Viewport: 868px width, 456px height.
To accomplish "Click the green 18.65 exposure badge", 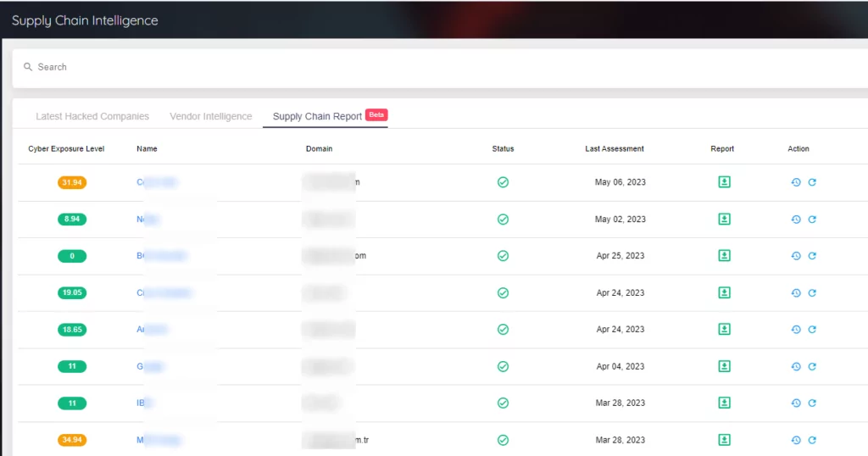I will coord(72,329).
